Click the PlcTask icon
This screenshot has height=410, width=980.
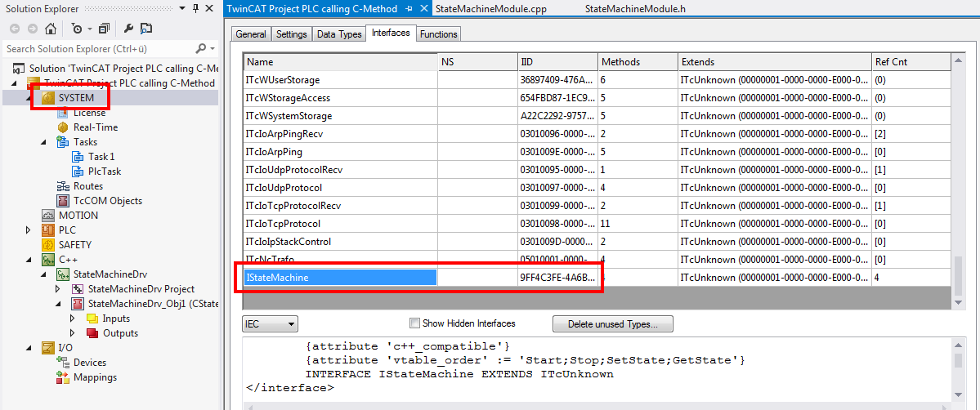pyautogui.click(x=78, y=172)
